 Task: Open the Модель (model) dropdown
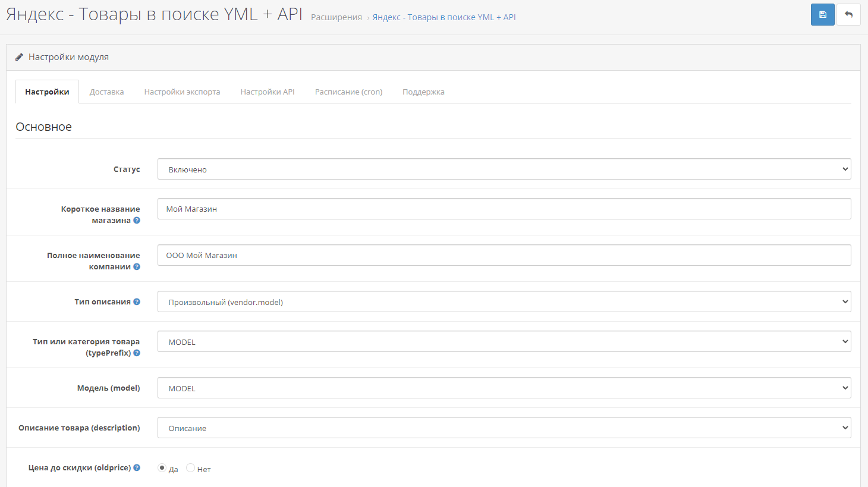point(504,388)
